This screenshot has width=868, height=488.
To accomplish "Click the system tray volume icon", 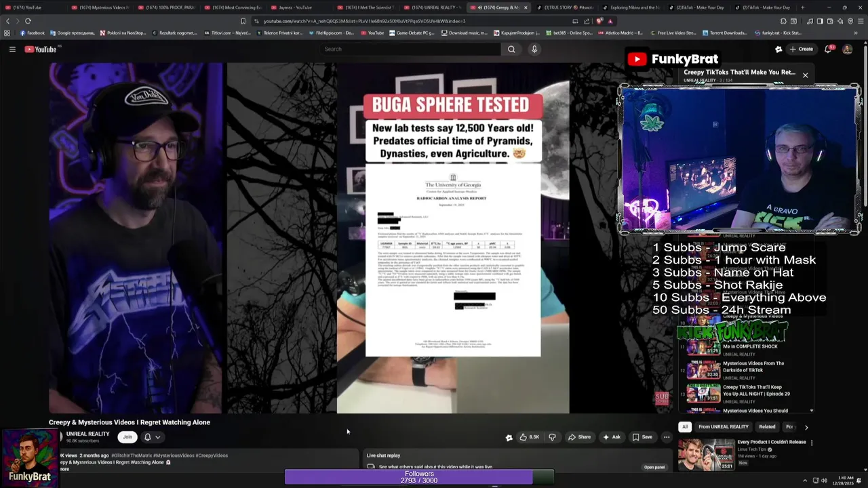I will tap(825, 481).
